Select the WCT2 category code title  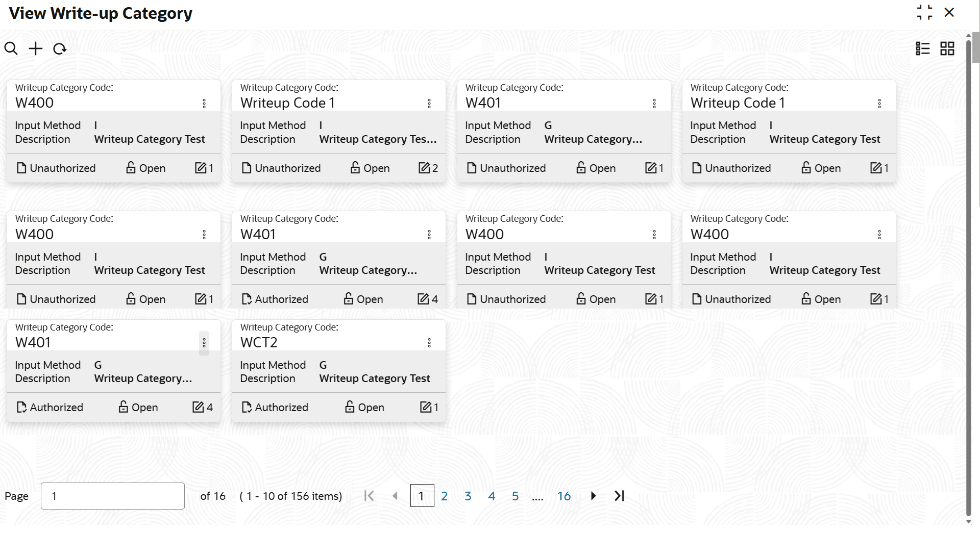pyautogui.click(x=259, y=342)
